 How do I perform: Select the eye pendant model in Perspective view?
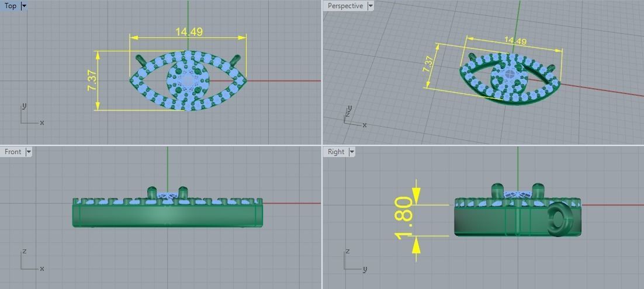[x=510, y=79]
